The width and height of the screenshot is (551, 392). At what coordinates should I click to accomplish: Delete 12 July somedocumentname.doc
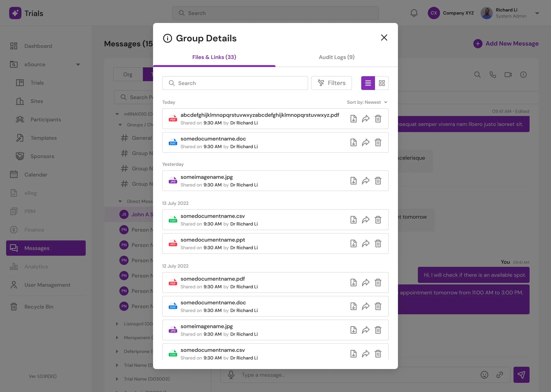[x=378, y=306]
